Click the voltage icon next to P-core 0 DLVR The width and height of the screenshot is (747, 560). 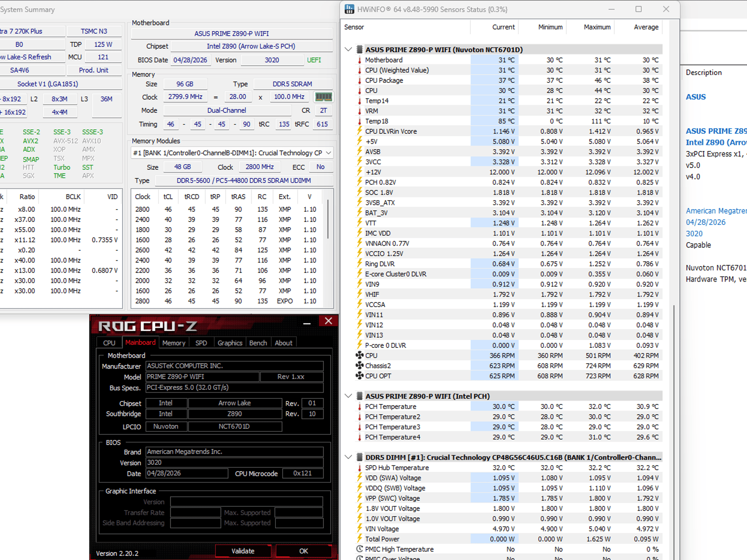click(360, 345)
